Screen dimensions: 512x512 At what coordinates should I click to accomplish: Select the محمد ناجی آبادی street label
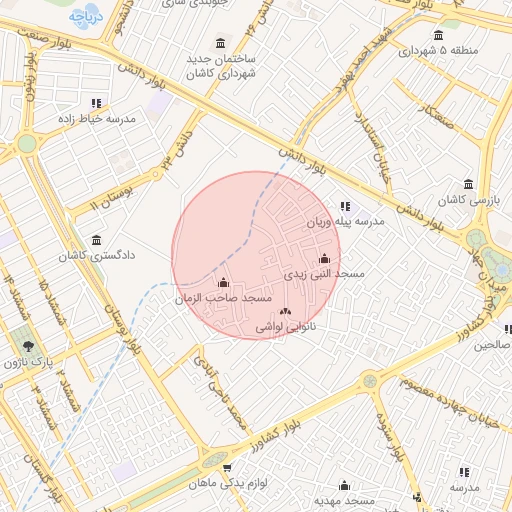click(x=220, y=393)
